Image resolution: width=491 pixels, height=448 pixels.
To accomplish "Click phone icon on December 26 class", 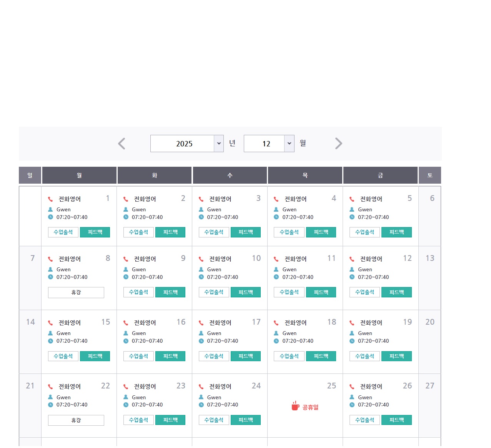I will coord(352,387).
